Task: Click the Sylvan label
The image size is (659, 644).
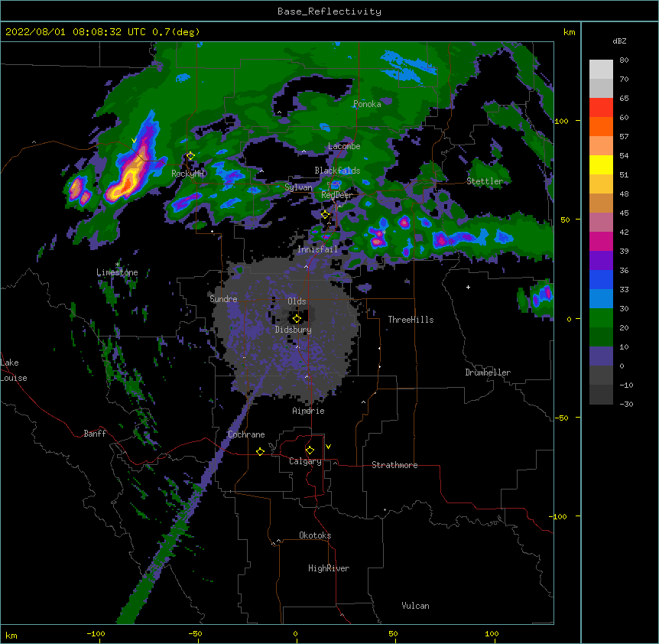Action: (298, 187)
